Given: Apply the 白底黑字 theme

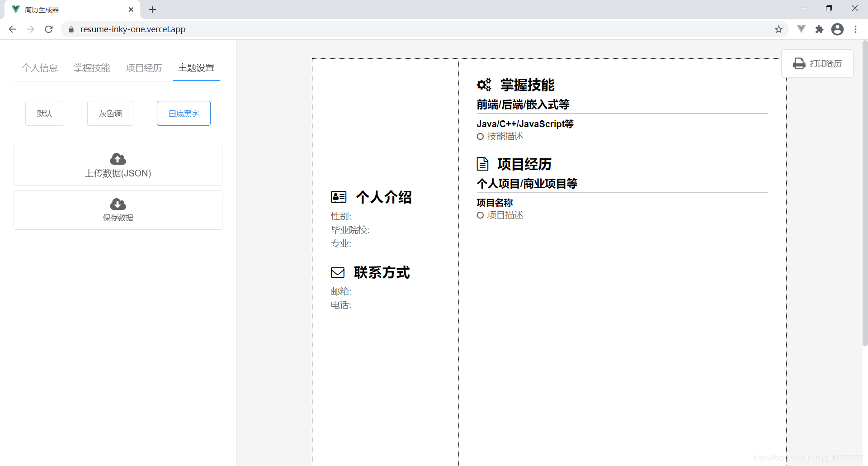Looking at the screenshot, I should click(184, 114).
